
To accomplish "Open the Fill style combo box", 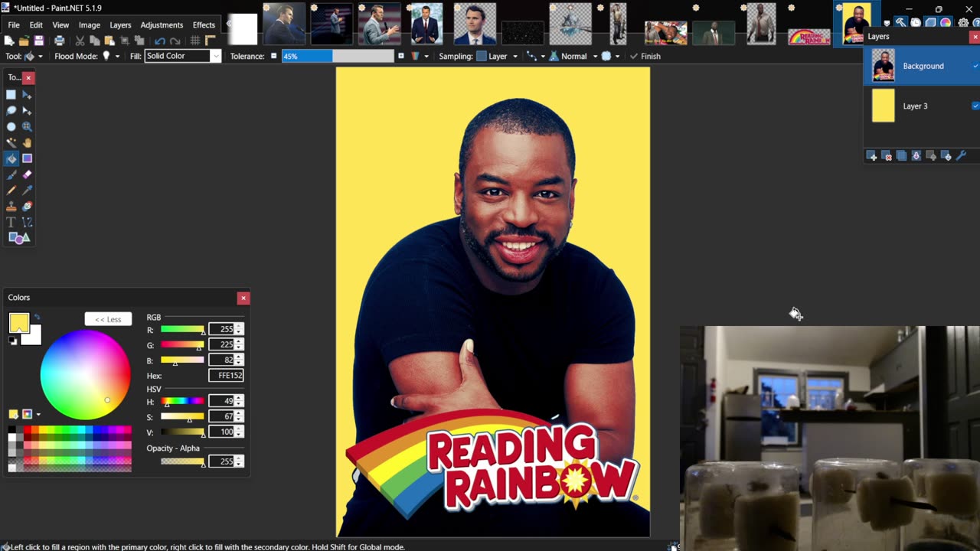I will (183, 56).
